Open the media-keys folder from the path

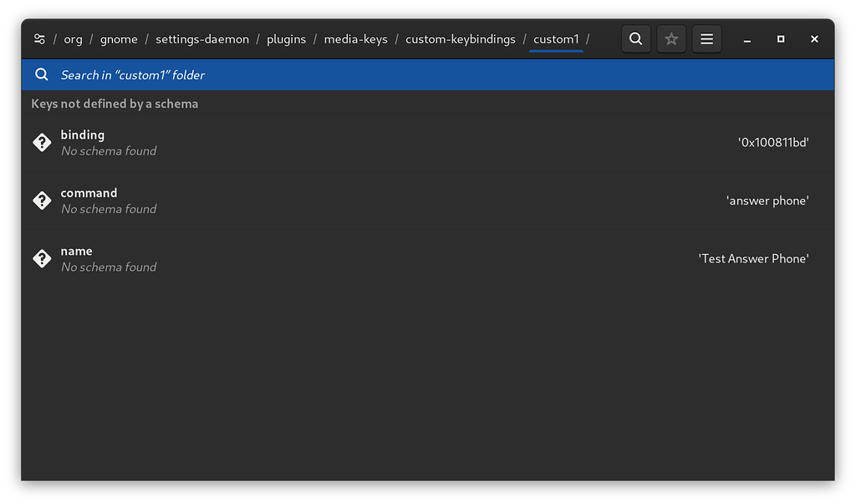coord(355,38)
